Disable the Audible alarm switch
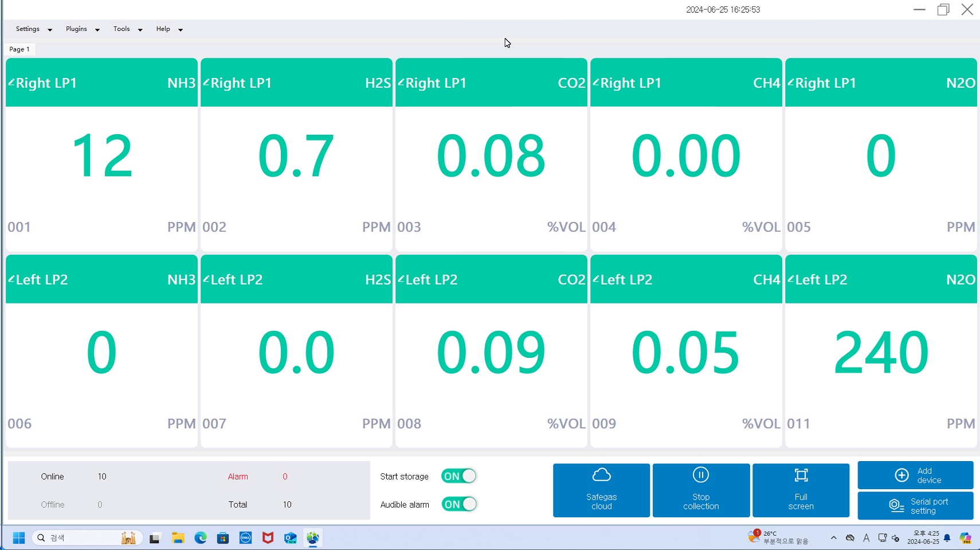This screenshot has width=980, height=550. 458,504
